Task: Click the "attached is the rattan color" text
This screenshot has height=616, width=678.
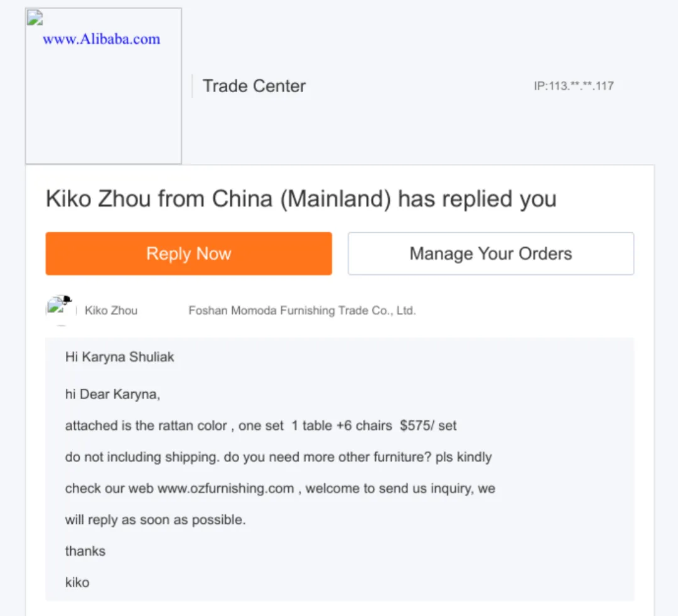Action: tap(146, 426)
